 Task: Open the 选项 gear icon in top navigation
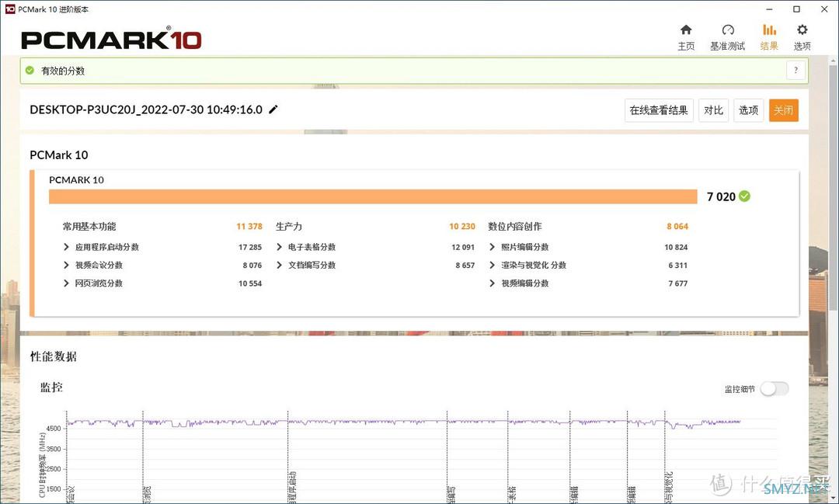(802, 30)
